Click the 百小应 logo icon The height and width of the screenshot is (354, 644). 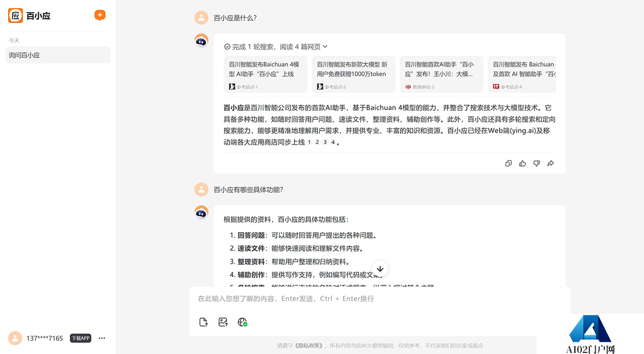click(x=16, y=16)
